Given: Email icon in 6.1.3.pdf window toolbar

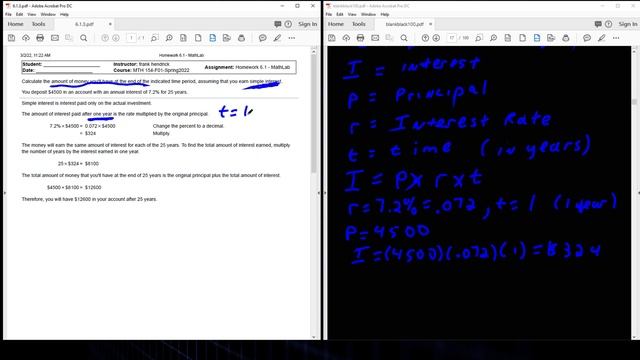Looking at the screenshot, I should point(55,38).
